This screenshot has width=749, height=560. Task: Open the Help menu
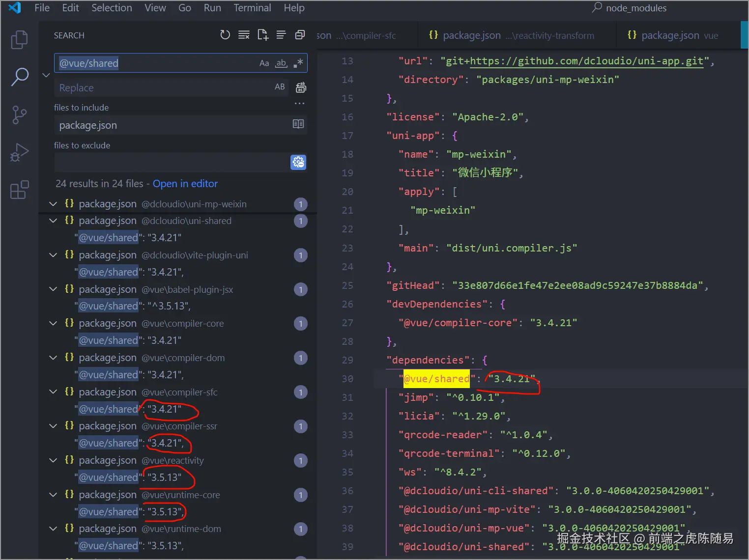pos(294,8)
